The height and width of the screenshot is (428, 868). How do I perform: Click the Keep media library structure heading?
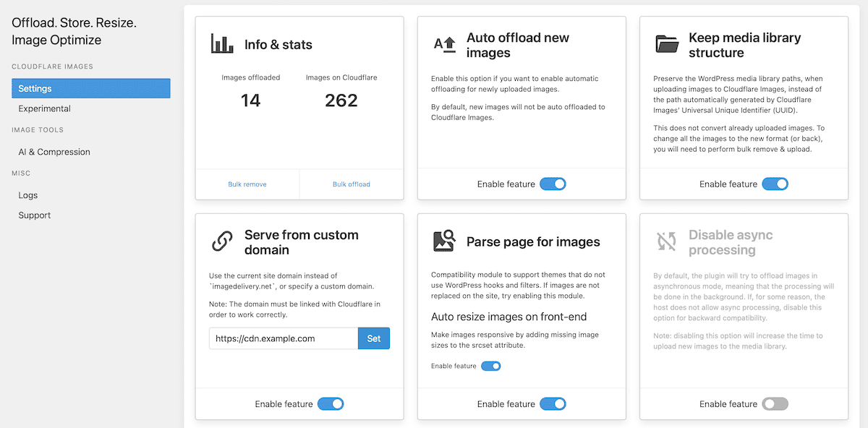(x=745, y=45)
